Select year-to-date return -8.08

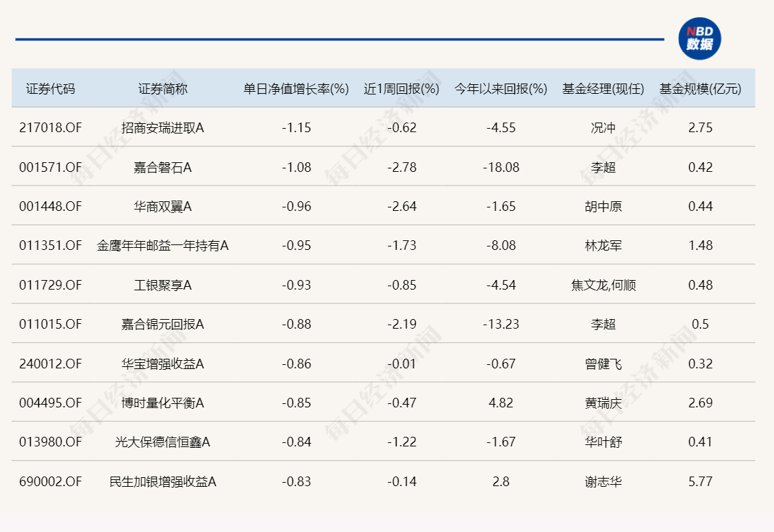[501, 245]
